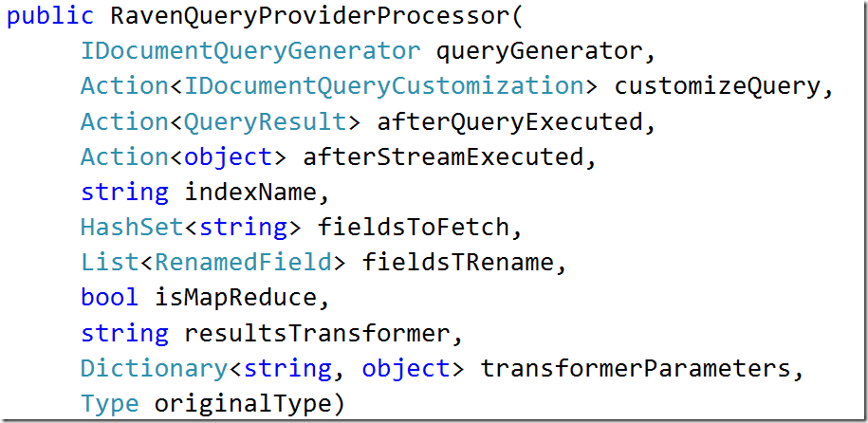Click the originalType parameter
The width and height of the screenshot is (868, 423).
[x=243, y=404]
